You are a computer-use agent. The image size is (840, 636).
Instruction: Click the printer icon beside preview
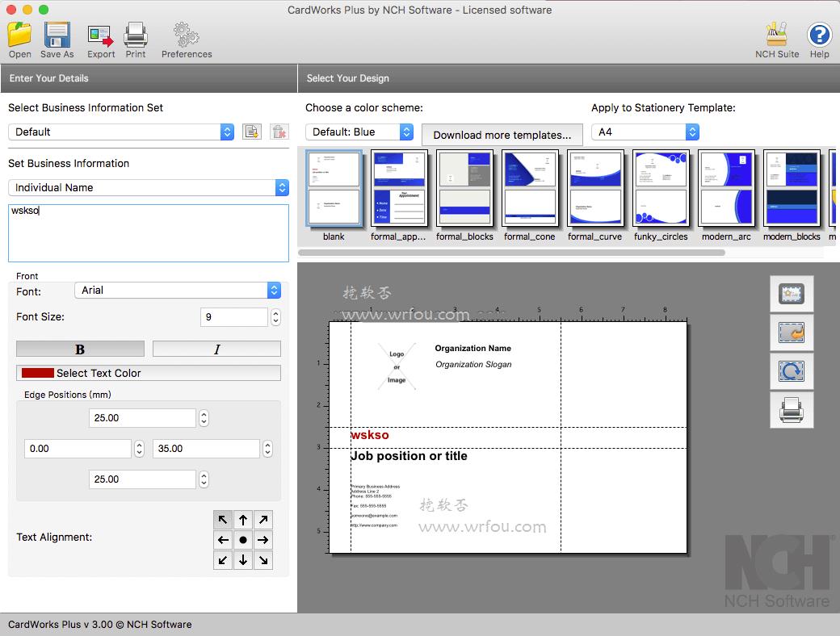point(792,410)
